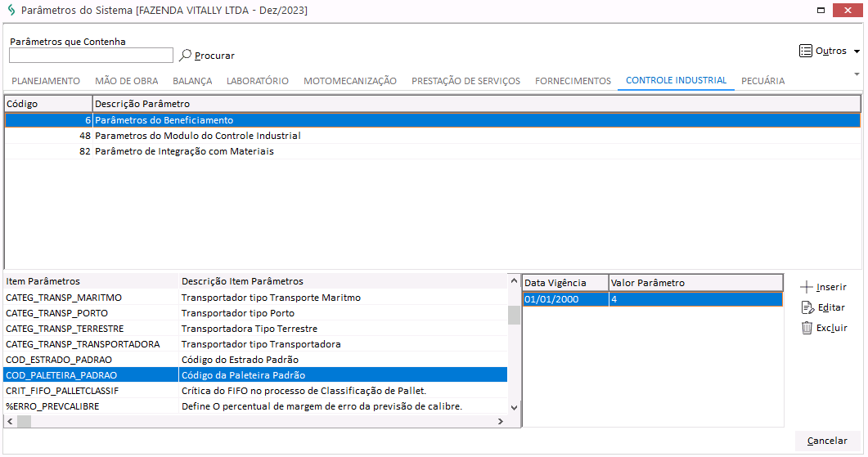Click horizontal scroll left arrow
The width and height of the screenshot is (868, 457).
tap(10, 422)
